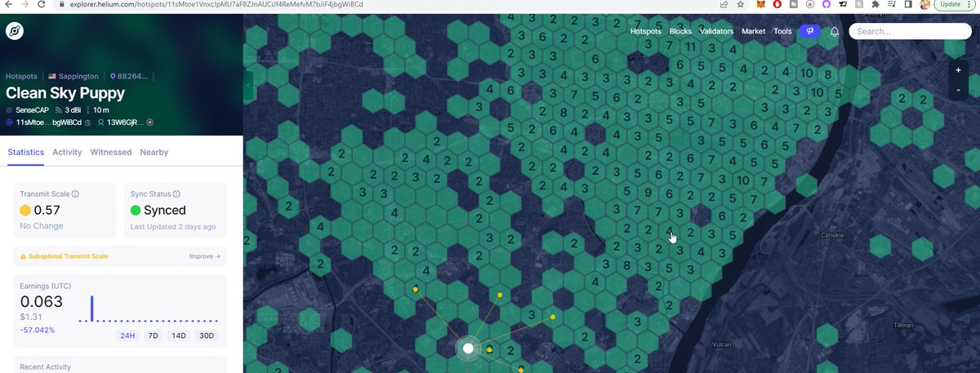The width and height of the screenshot is (980, 373).
Task: Open the Market nav item
Action: [x=754, y=31]
